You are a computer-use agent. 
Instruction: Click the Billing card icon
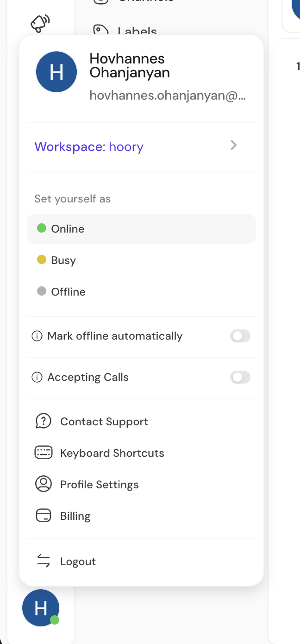point(44,516)
